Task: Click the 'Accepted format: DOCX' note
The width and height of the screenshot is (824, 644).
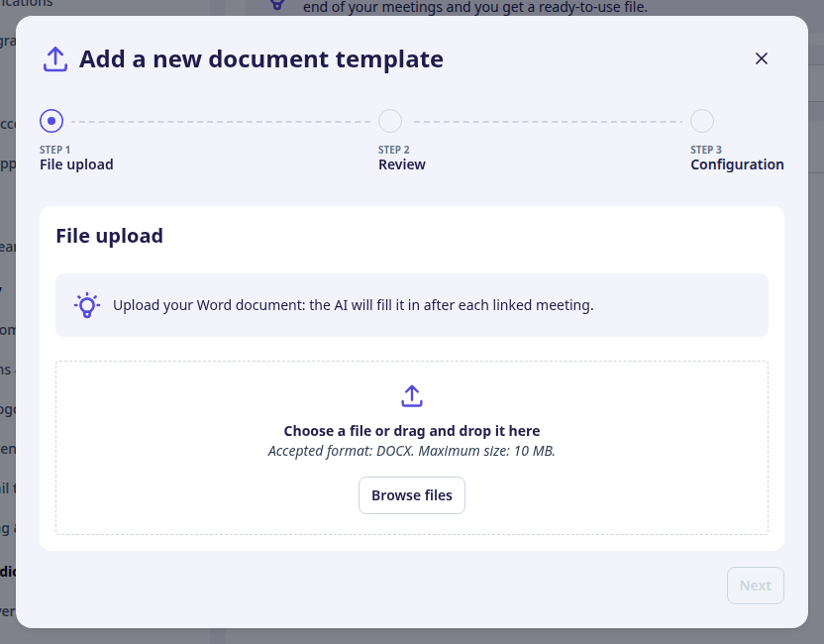Action: click(x=412, y=451)
